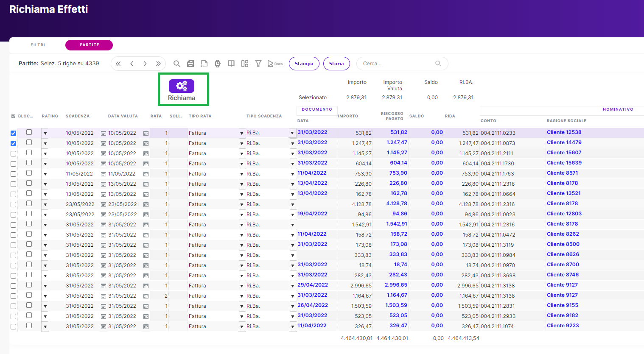Open Tipo Scadenza dropdown for Cliente 9223 row

pos(292,326)
